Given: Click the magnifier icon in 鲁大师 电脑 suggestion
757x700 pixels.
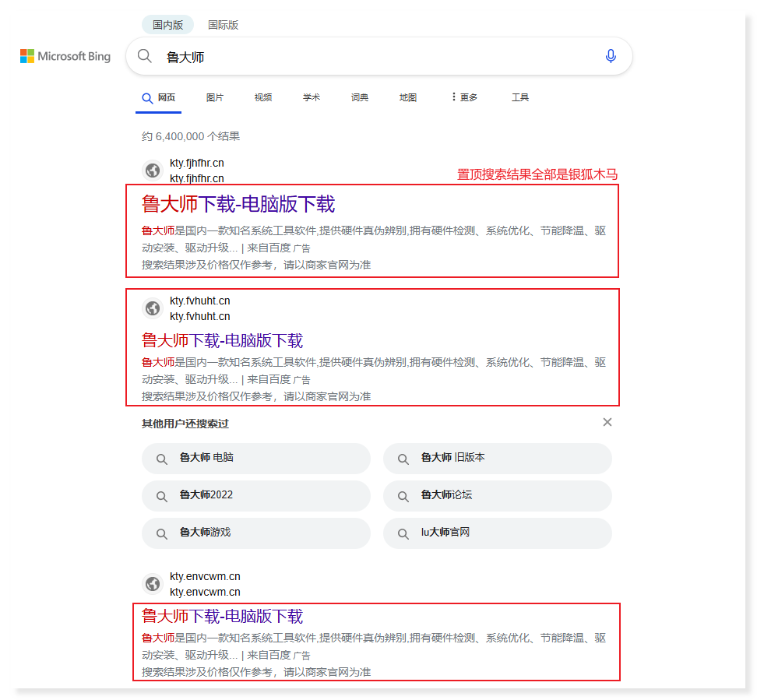Looking at the screenshot, I should 161,459.
